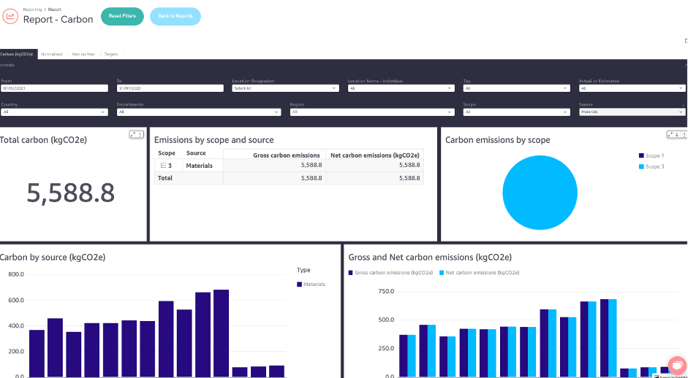The height and width of the screenshot is (378, 688).
Task: Open the chat support bubble icon
Action: [x=677, y=365]
